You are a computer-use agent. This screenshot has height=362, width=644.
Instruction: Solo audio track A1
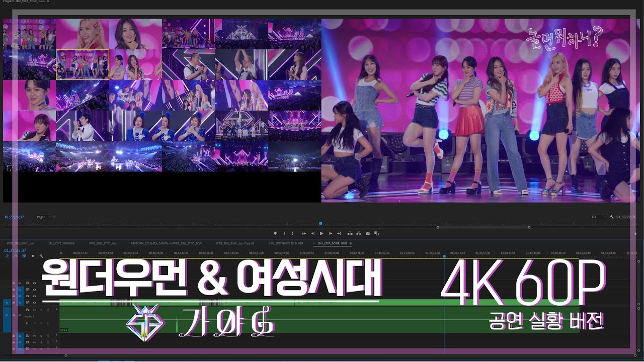[x=41, y=310]
